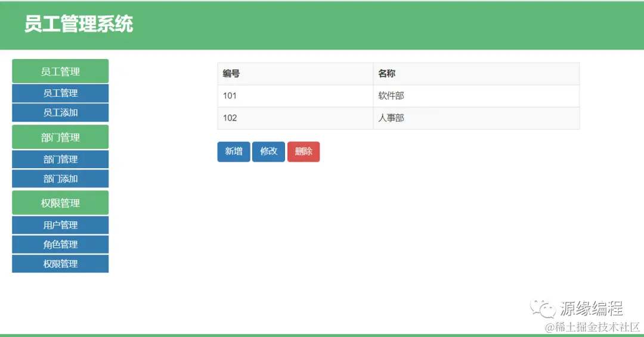Open the 用户管理 menu item
644x337 pixels.
[x=60, y=225]
